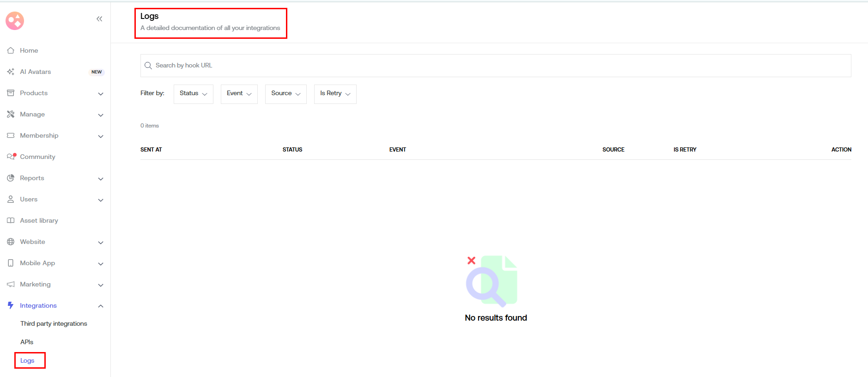Go to the APIs submenu item
This screenshot has height=377, width=868.
point(27,342)
